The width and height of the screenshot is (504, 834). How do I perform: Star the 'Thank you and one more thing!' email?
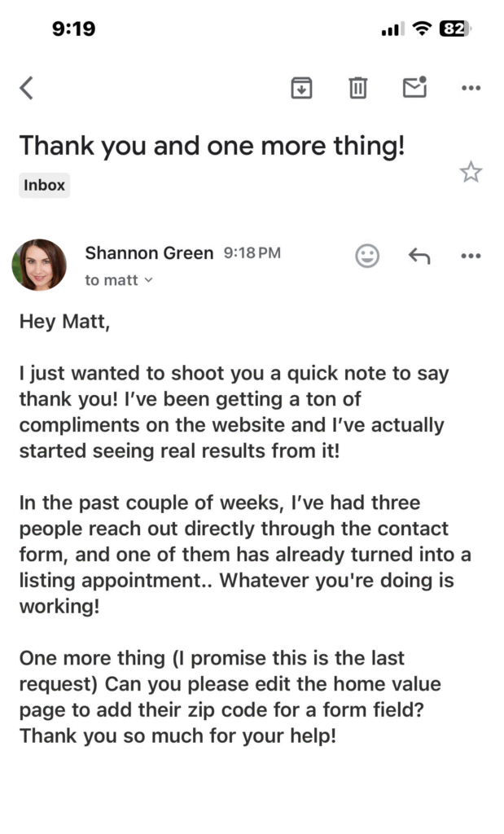pyautogui.click(x=471, y=172)
